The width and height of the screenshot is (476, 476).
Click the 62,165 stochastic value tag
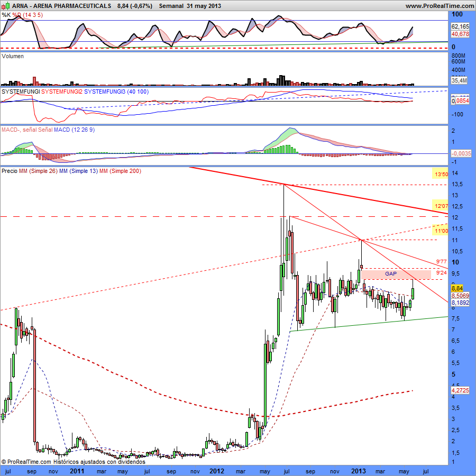[x=460, y=27]
